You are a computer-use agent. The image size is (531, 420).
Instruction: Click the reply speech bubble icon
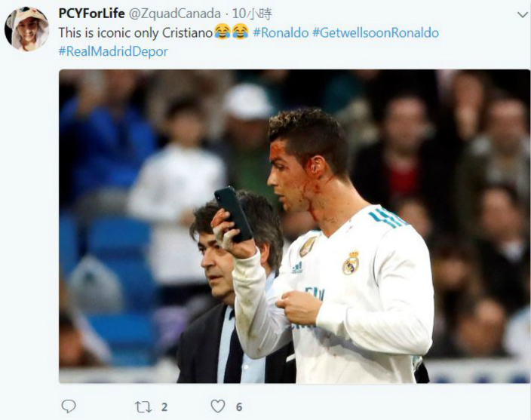tap(69, 406)
